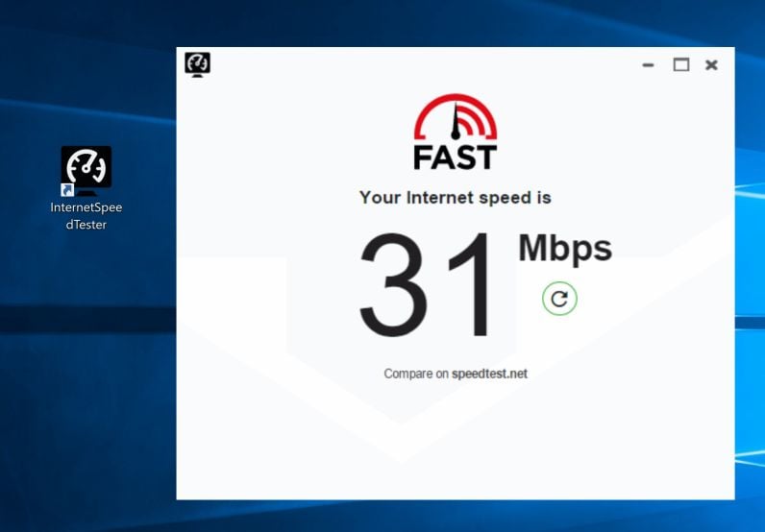Screen dimensions: 765x532
Task: Select the InternetSpeedTester label under the desktop icon
Action: (86, 216)
